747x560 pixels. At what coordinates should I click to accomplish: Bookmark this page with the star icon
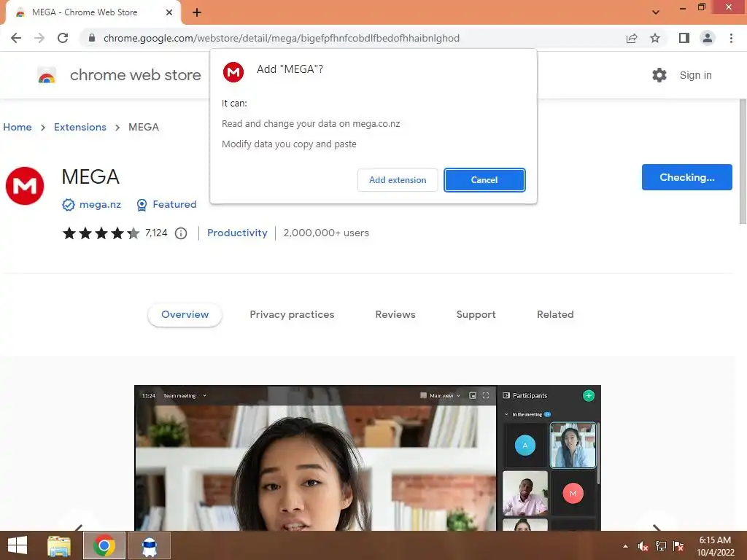tap(655, 38)
